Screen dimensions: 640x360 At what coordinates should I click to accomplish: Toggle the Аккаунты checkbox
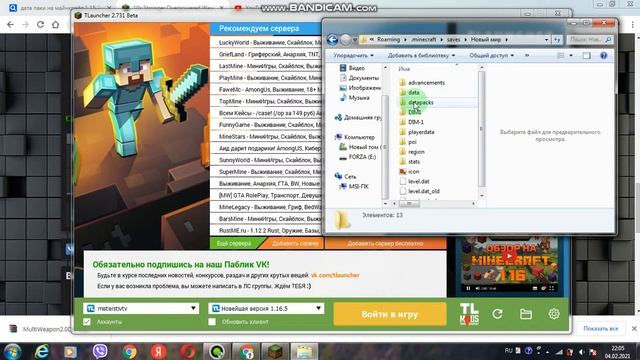pos(87,322)
